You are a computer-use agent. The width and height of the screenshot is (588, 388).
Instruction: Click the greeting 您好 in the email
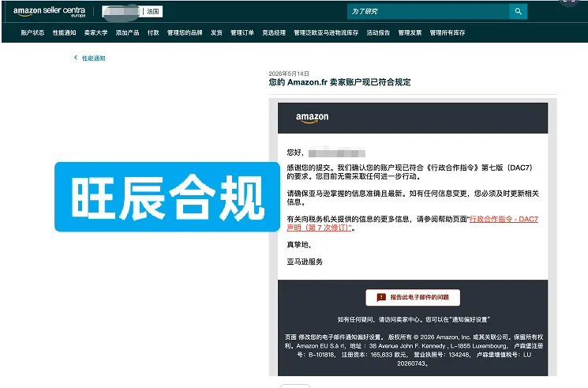pyautogui.click(x=294, y=153)
